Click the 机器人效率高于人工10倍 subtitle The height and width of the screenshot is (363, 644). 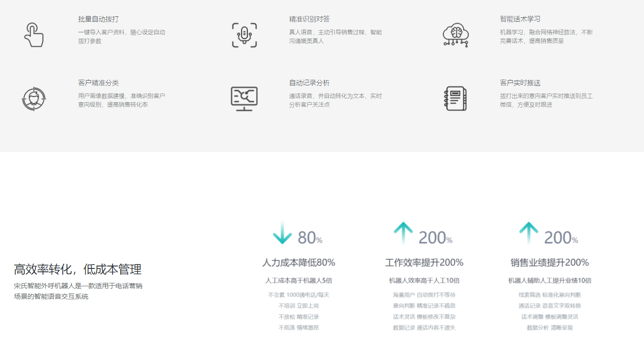pos(424,280)
